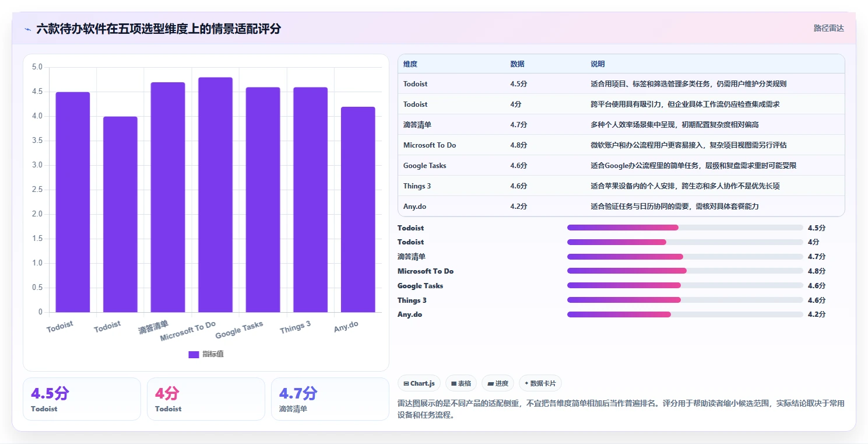
Task: Click the 4.8分 value beside the progress bar
Action: pos(817,271)
